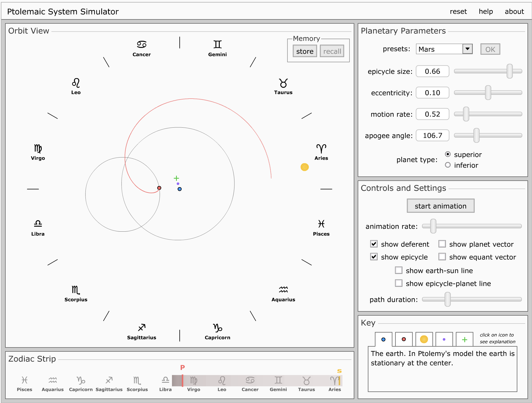532x403 pixels.
Task: Click the epicycle size value field
Action: click(432, 71)
